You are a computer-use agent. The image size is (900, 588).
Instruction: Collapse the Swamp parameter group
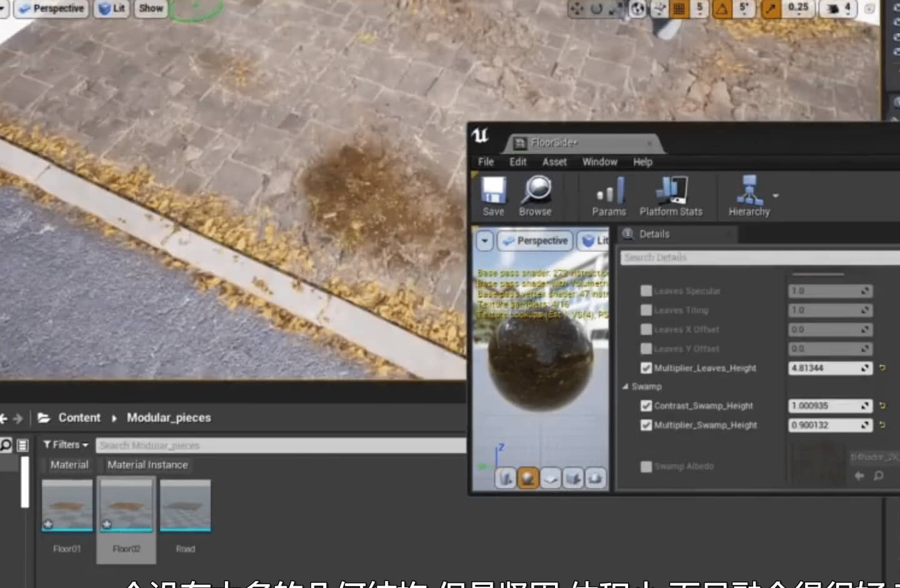click(x=625, y=387)
